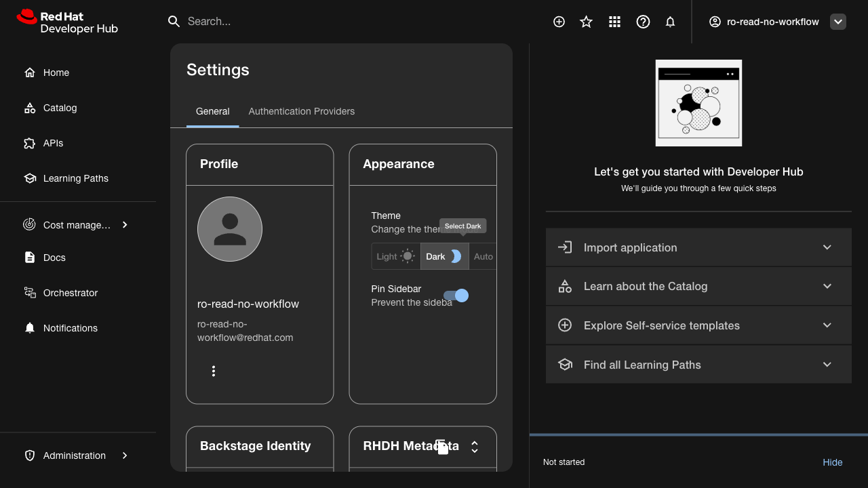Switch to Authentication Providers tab
The width and height of the screenshot is (868, 488).
[x=301, y=111]
